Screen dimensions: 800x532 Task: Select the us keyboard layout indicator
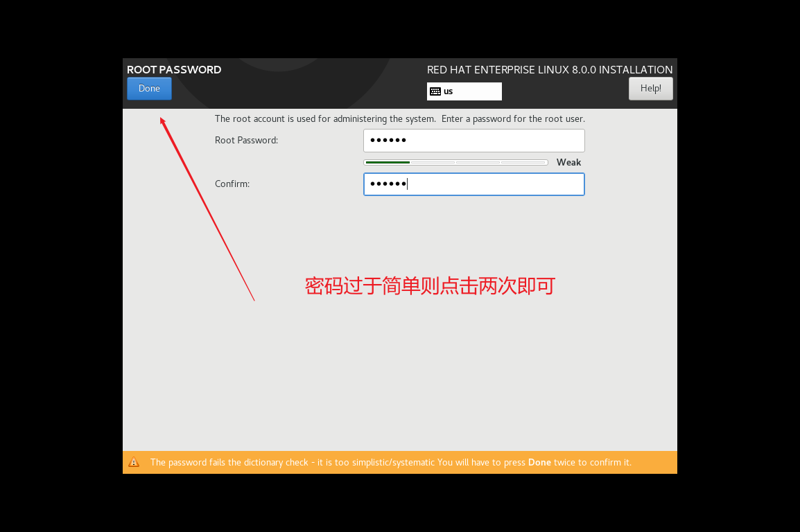click(464, 91)
